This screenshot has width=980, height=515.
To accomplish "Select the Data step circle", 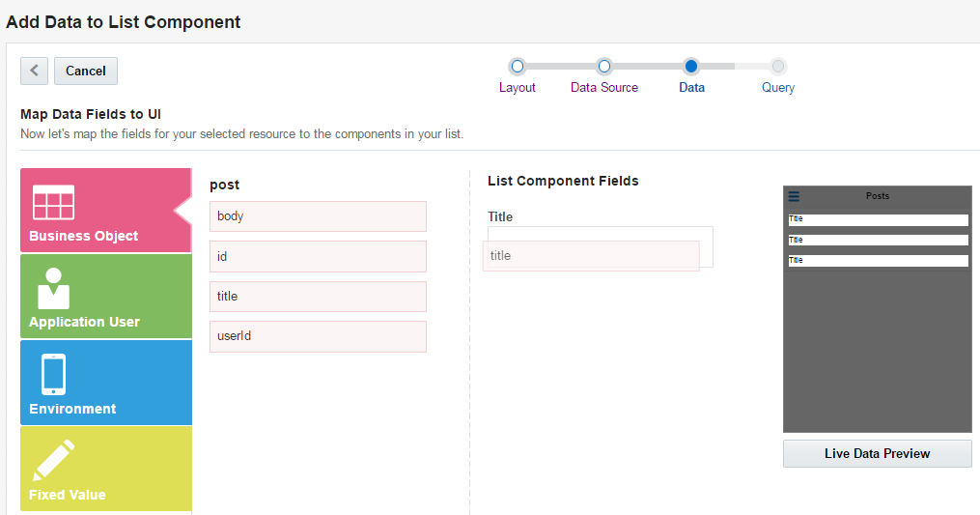I will [x=691, y=67].
